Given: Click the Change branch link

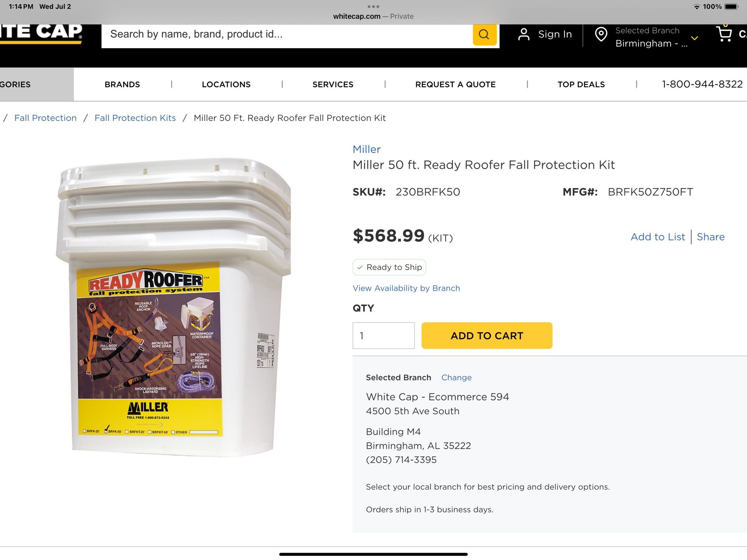Looking at the screenshot, I should pos(456,377).
